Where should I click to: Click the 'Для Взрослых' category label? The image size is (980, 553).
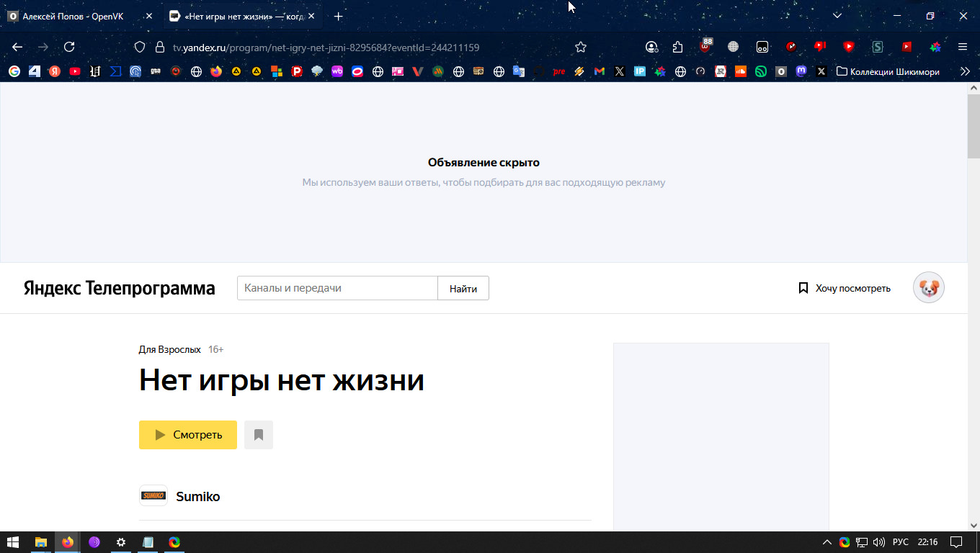(170, 349)
